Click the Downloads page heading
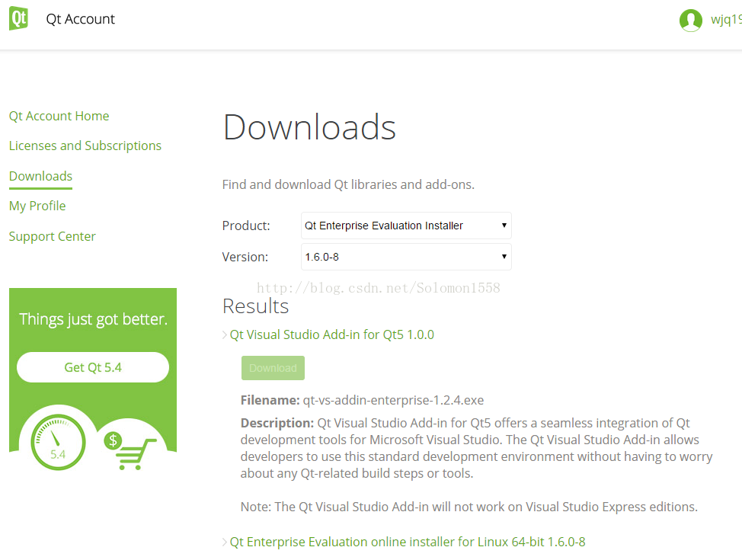This screenshot has height=560, width=742. (x=309, y=127)
